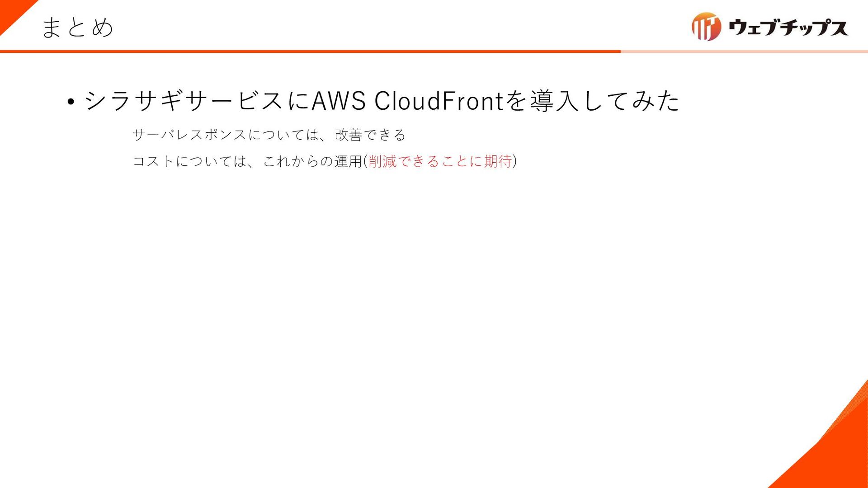Click the pale orange segment of divider line
The image size is (868, 488).
click(x=744, y=52)
